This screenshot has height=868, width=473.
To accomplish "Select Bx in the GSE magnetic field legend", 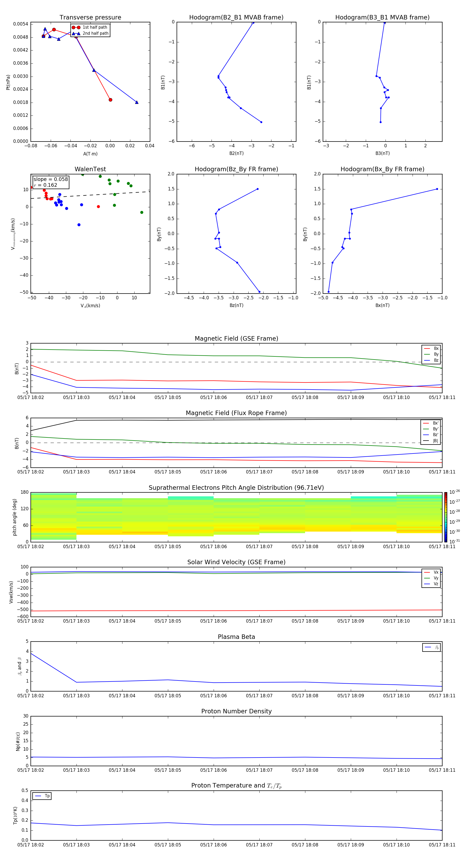I will (x=431, y=349).
